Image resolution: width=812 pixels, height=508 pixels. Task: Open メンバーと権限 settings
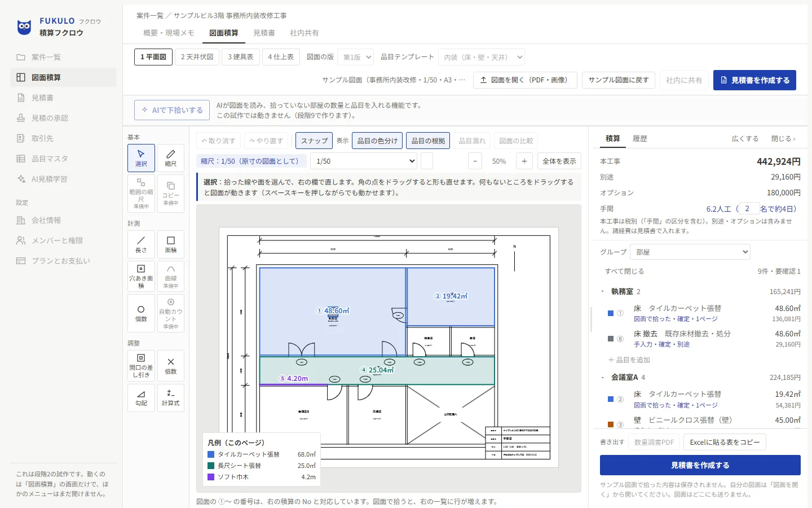pyautogui.click(x=63, y=240)
